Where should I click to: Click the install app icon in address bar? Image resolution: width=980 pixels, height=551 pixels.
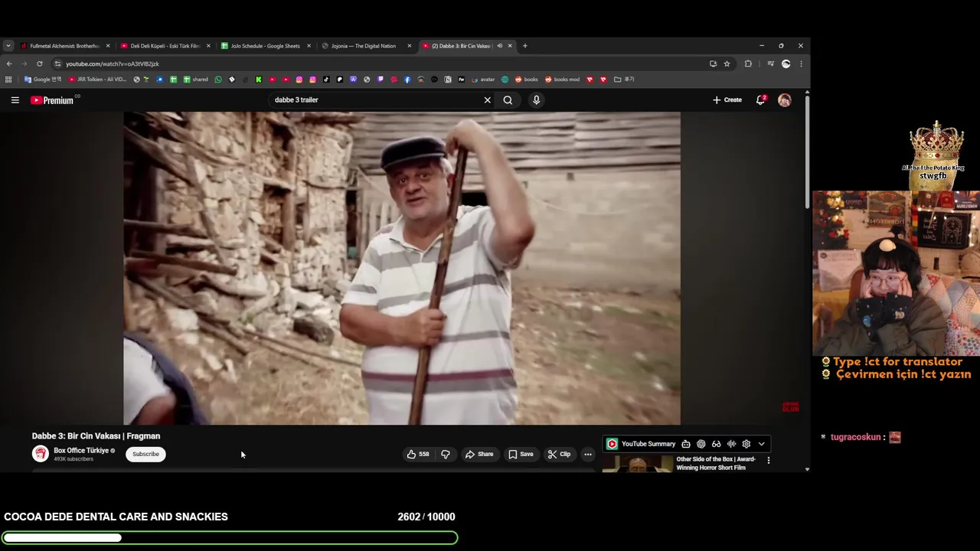click(x=713, y=64)
